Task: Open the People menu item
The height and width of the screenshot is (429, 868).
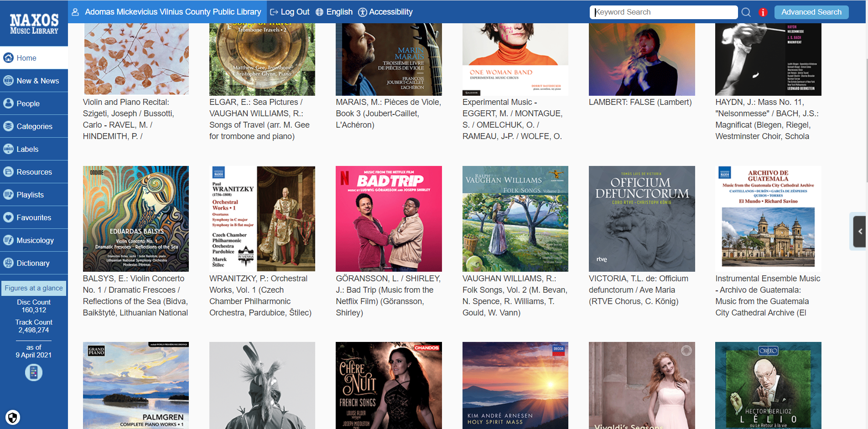Action: 34,103
